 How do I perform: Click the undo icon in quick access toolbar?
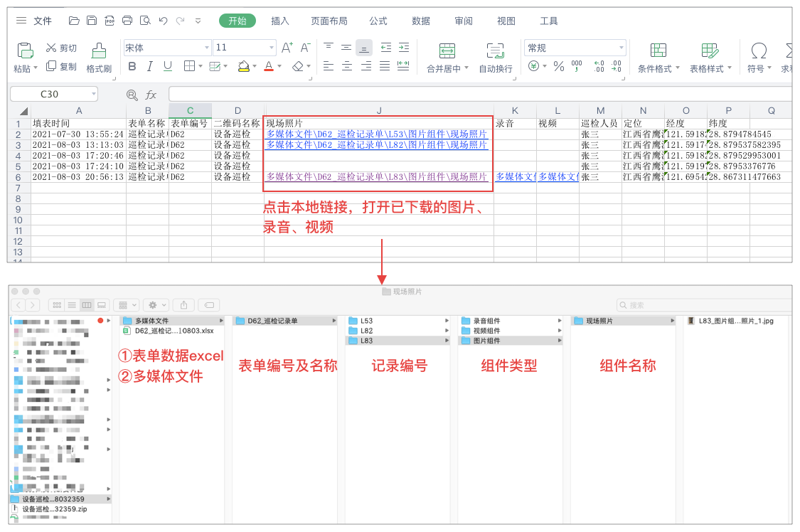point(163,21)
